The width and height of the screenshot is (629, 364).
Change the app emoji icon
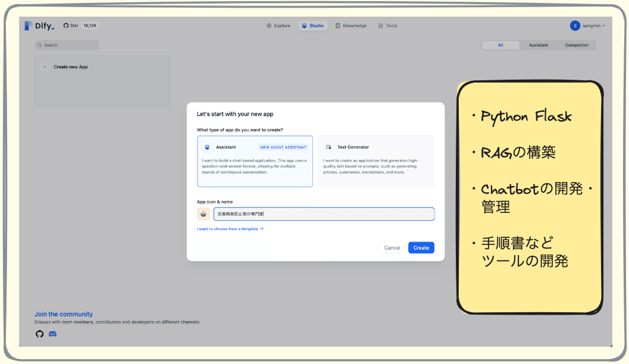tap(203, 213)
